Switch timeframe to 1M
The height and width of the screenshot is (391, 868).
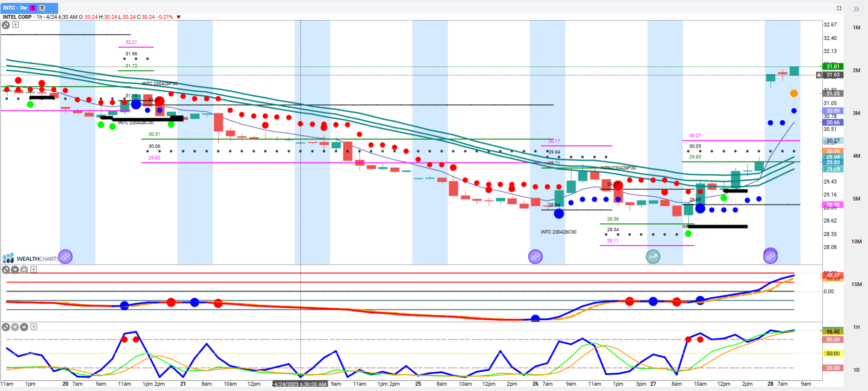[856, 27]
